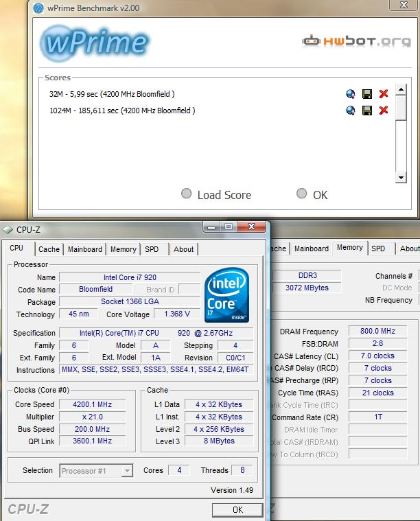Open the Processor #1 selection dropdown

pyautogui.click(x=96, y=470)
